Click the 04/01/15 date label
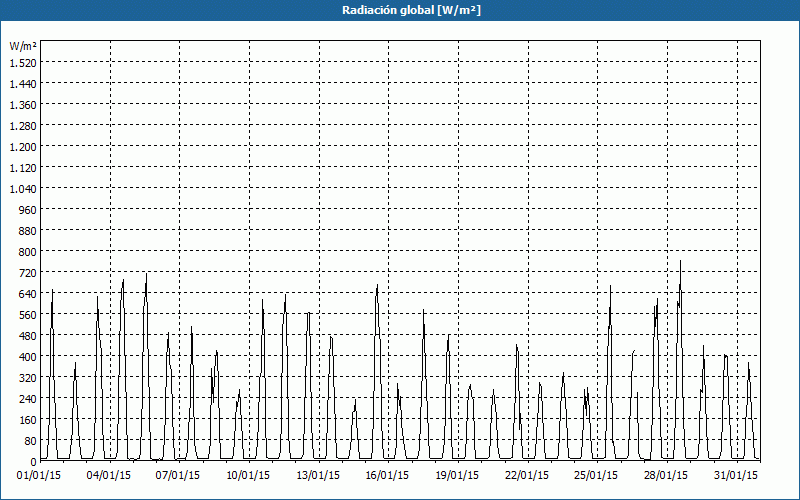This screenshot has height=500, width=800. pos(109,476)
